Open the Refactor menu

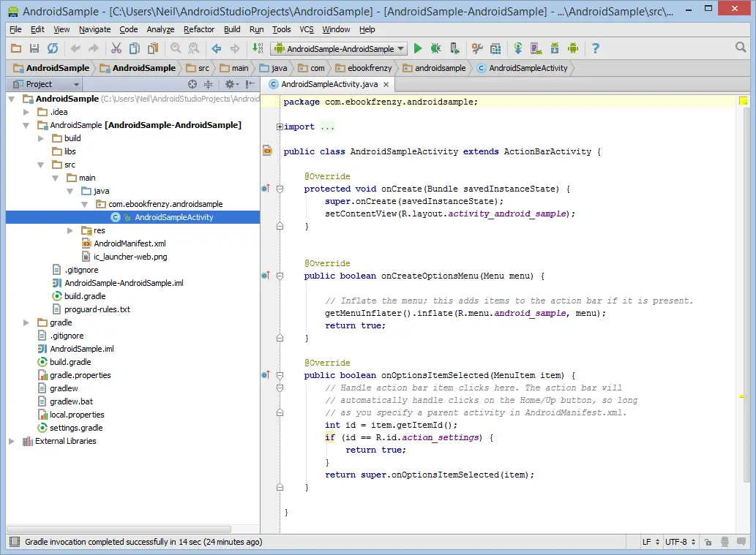coord(199,29)
